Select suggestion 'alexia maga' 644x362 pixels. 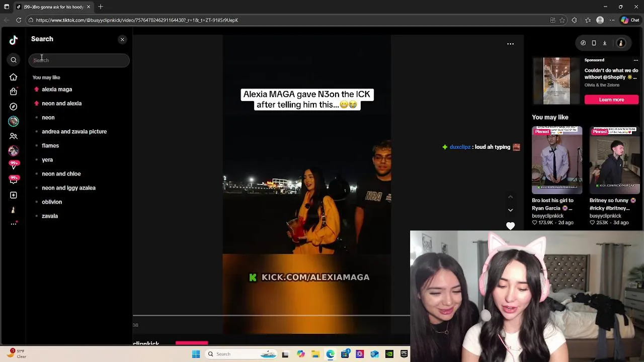coord(57,89)
